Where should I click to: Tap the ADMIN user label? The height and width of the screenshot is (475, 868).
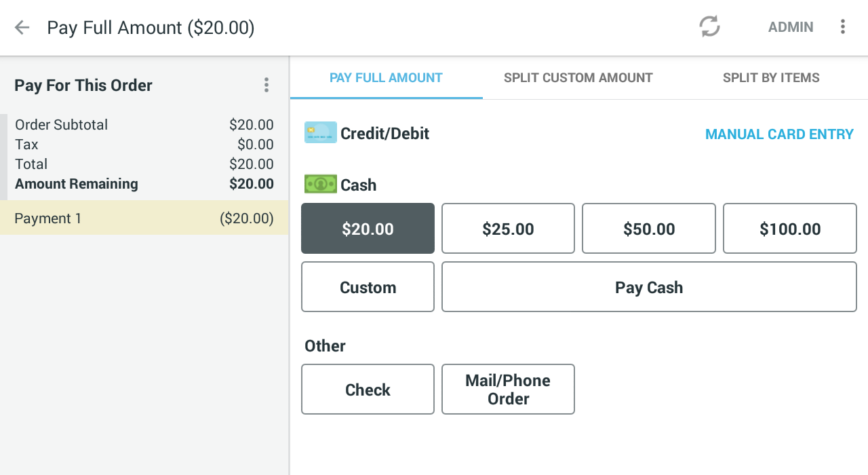coord(791,27)
